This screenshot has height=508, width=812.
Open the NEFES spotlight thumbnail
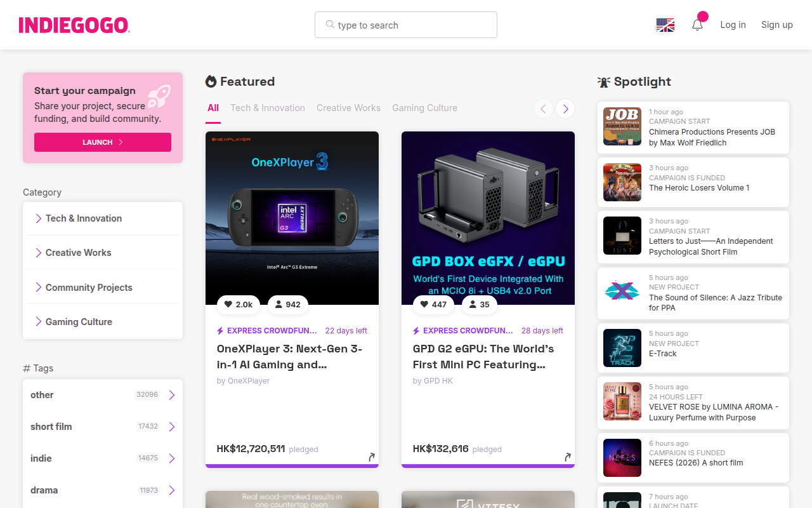622,458
